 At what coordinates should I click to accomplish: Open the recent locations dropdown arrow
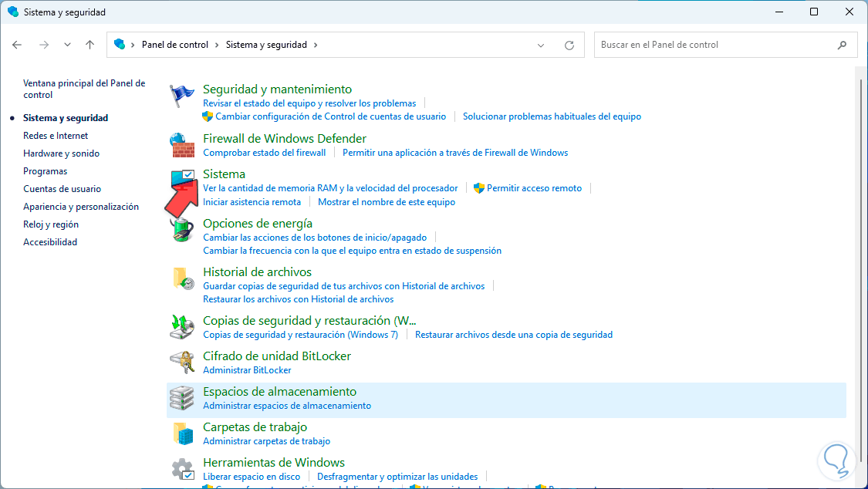click(x=67, y=45)
